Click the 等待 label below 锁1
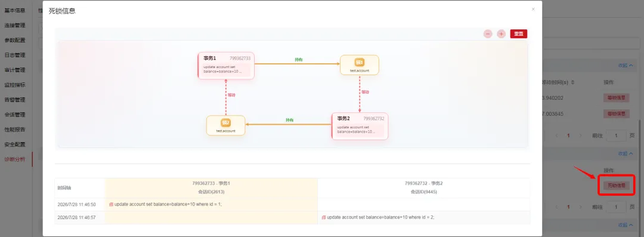 pos(365,92)
